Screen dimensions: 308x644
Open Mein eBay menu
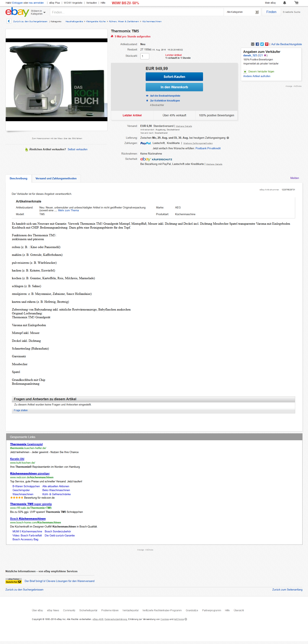pyautogui.click(x=270, y=3)
